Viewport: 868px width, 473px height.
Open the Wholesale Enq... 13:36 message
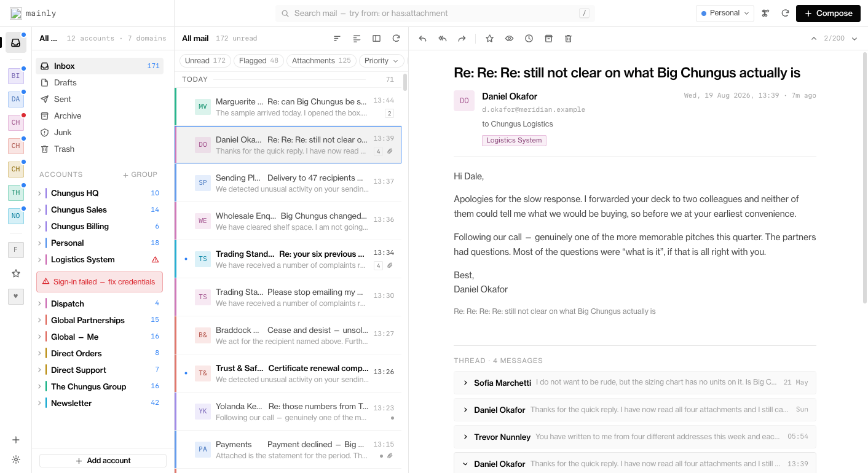pyautogui.click(x=288, y=221)
